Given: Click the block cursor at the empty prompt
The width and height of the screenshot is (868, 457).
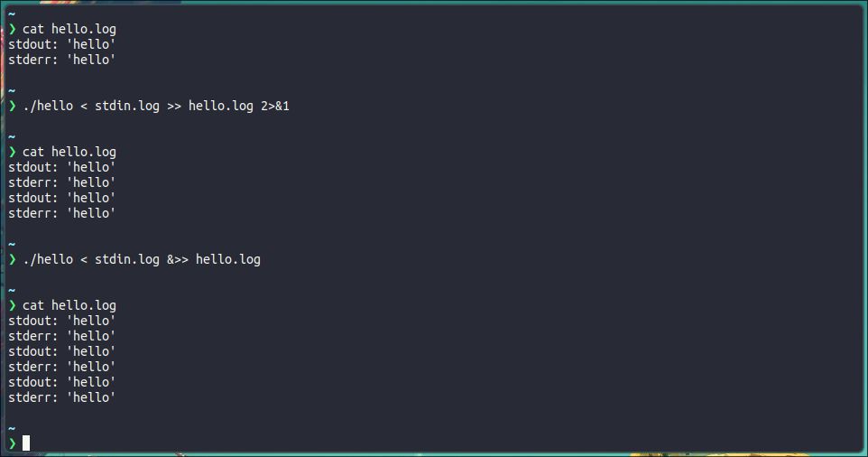Looking at the screenshot, I should (x=26, y=443).
